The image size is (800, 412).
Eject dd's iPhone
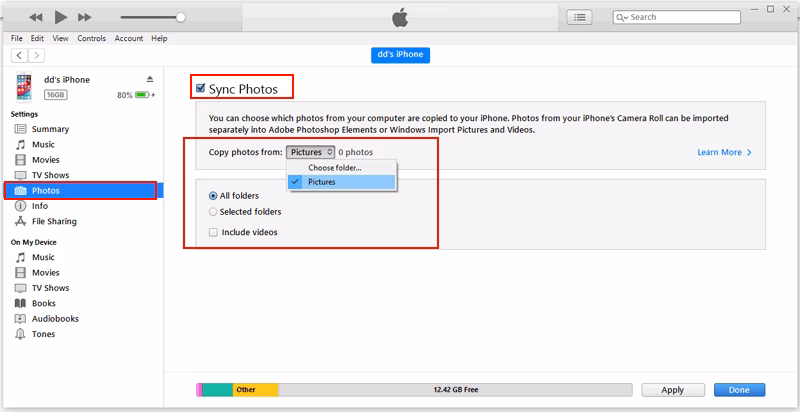[x=150, y=79]
